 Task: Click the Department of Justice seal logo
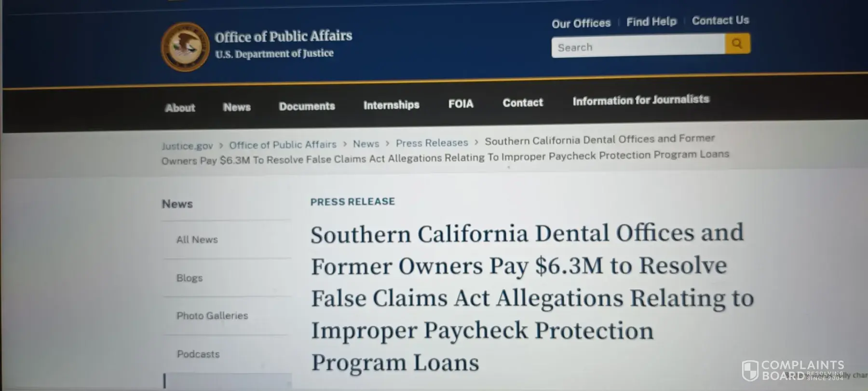185,47
